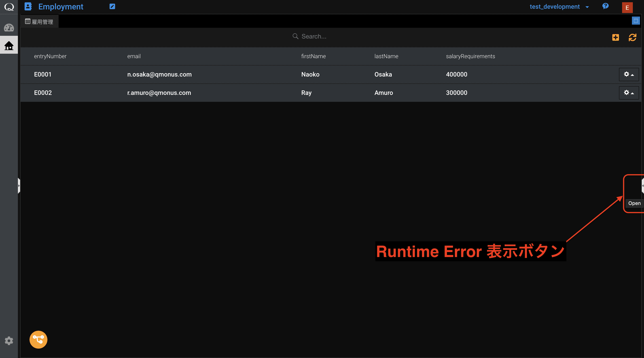
Task: Open the test_development environment dropdown
Action: [x=559, y=7]
